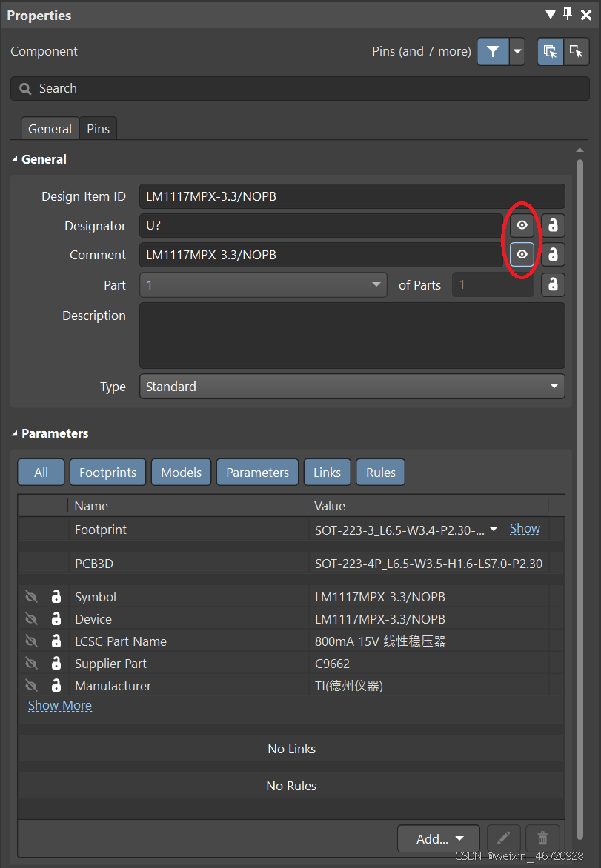Toggle the Part lock icon

[553, 284]
